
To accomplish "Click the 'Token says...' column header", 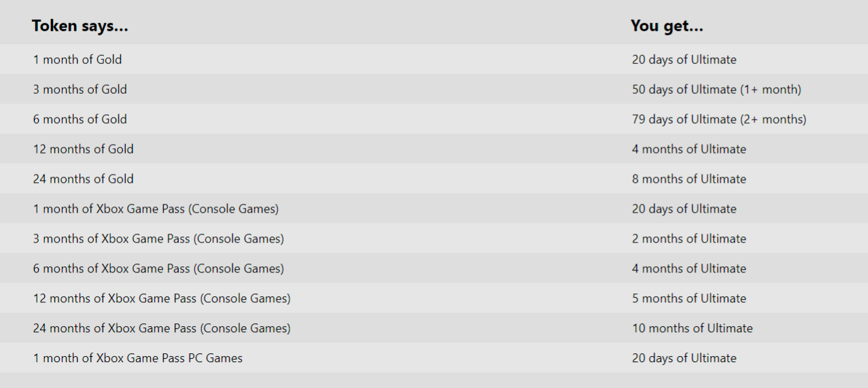I will (80, 26).
